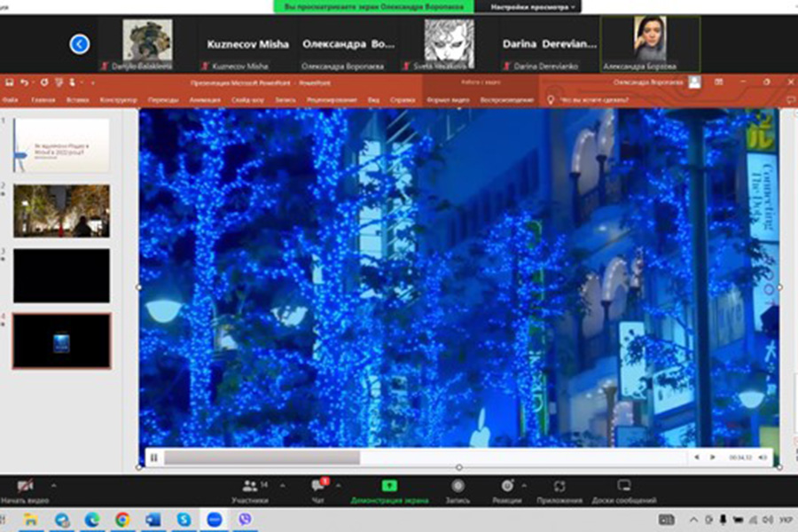Open the Участники panel
This screenshot has height=532, width=798.
(250, 491)
